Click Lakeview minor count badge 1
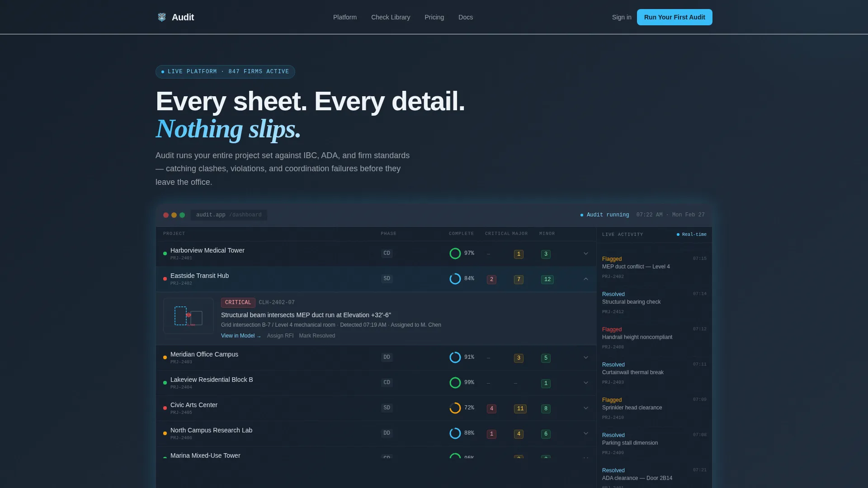 point(546,384)
